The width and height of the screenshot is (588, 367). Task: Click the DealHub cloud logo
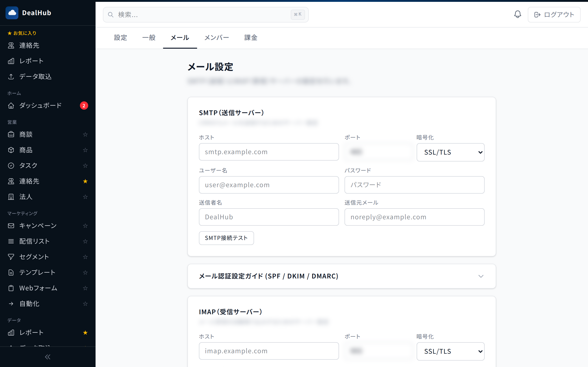click(x=12, y=13)
